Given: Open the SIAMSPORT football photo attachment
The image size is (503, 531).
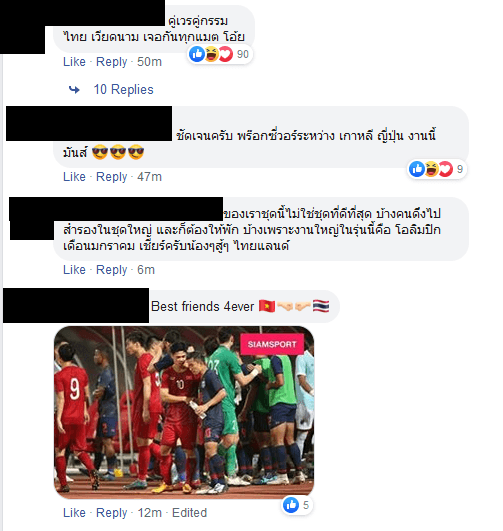Looking at the screenshot, I should 184,412.
